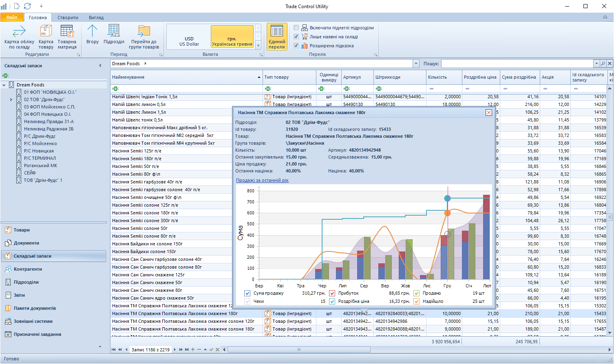
Task: Open the Звіти navigation section
Action: pyautogui.click(x=53, y=295)
